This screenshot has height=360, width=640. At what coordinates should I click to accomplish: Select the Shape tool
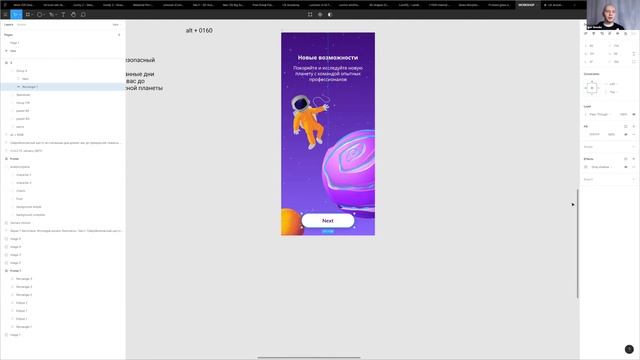[x=40, y=14]
